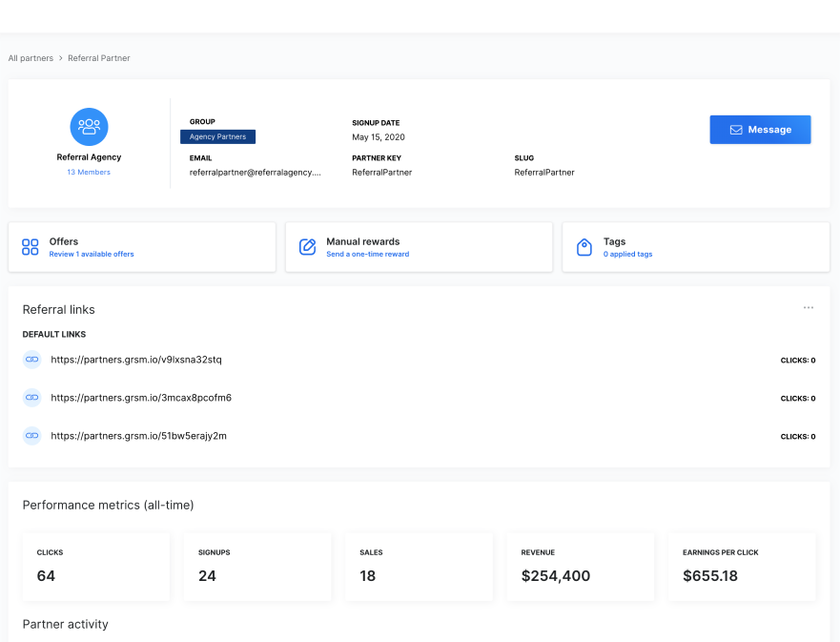This screenshot has height=642, width=840.
Task: Click the May 15, 2020 signup date
Action: 379,137
